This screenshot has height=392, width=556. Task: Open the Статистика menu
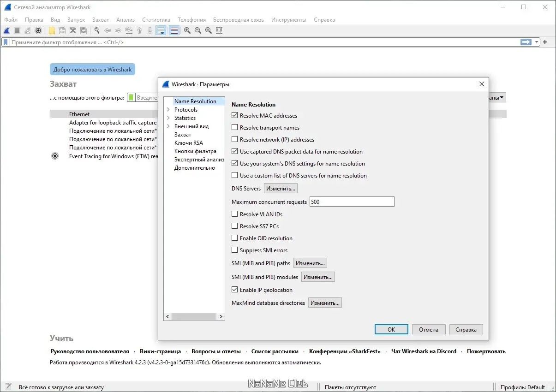coord(156,20)
